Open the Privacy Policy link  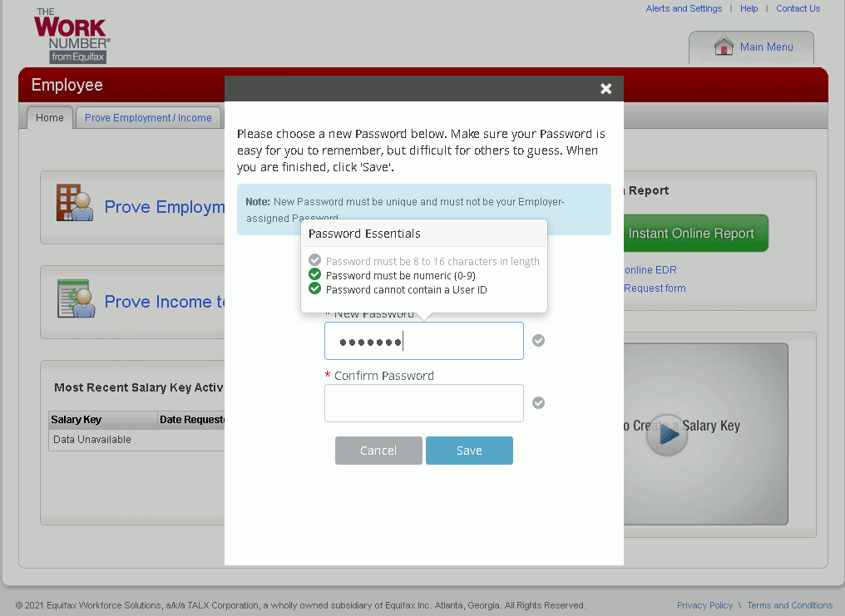point(704,605)
